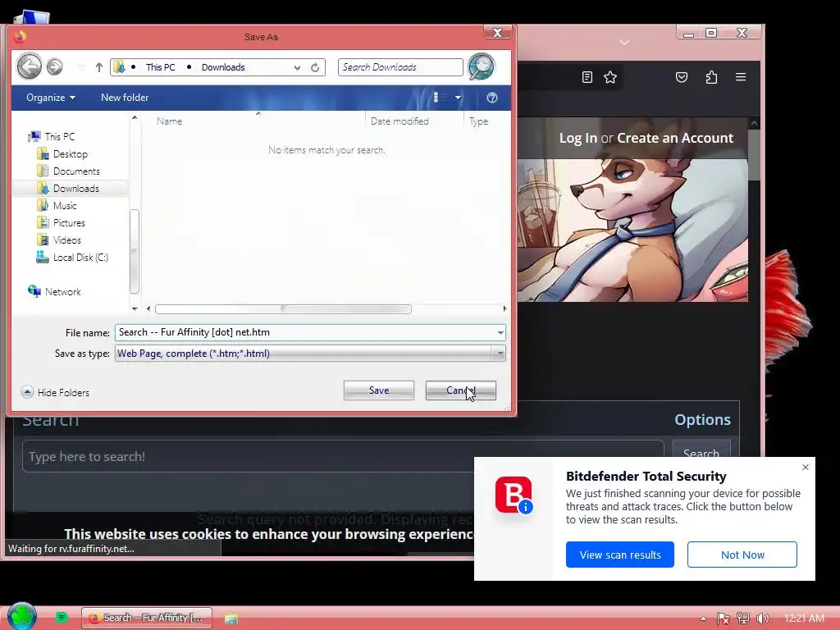This screenshot has width=840, height=630.
Task: Click This PC in the address breadcrumb
Action: pos(161,67)
